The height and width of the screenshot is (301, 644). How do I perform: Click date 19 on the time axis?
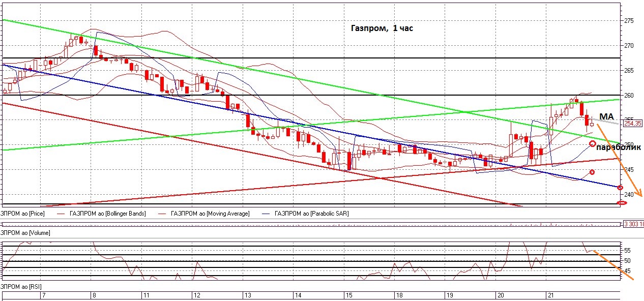450,295
